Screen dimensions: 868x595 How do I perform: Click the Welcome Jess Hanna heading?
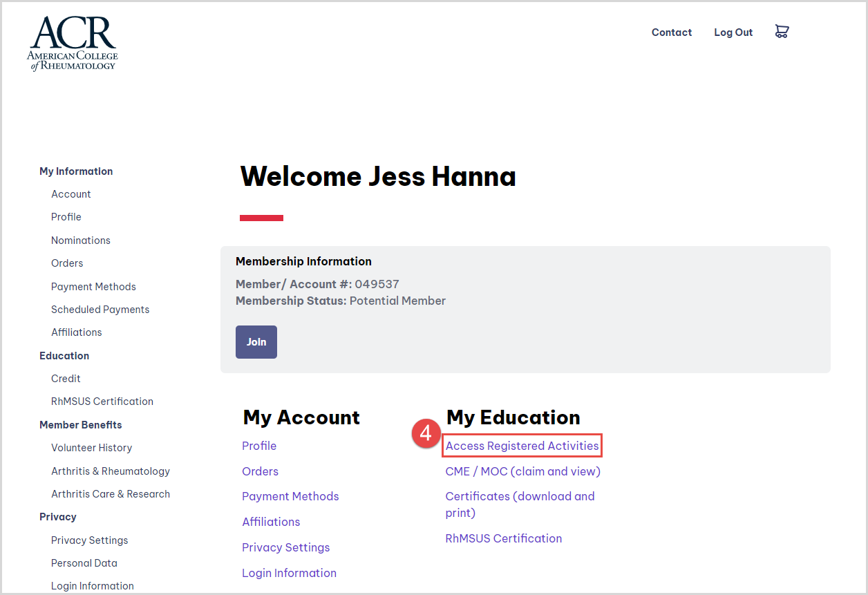pos(378,176)
